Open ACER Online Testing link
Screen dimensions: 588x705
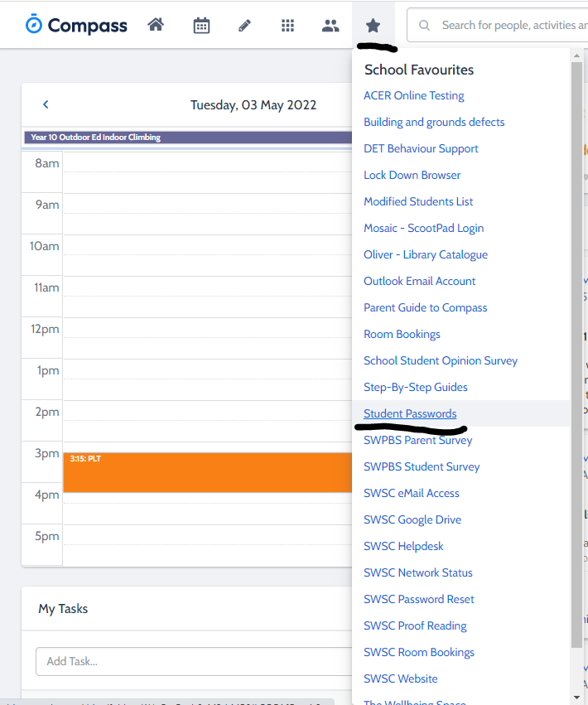coord(413,96)
